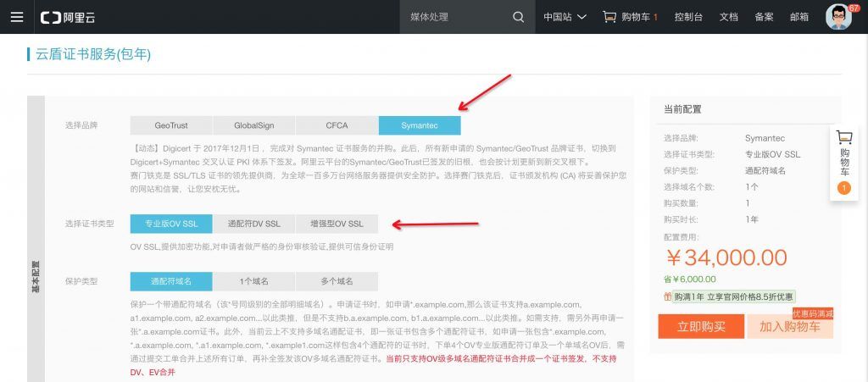The height and width of the screenshot is (382, 868).
Task: Select 通配符域名 protection type
Action: point(171,281)
